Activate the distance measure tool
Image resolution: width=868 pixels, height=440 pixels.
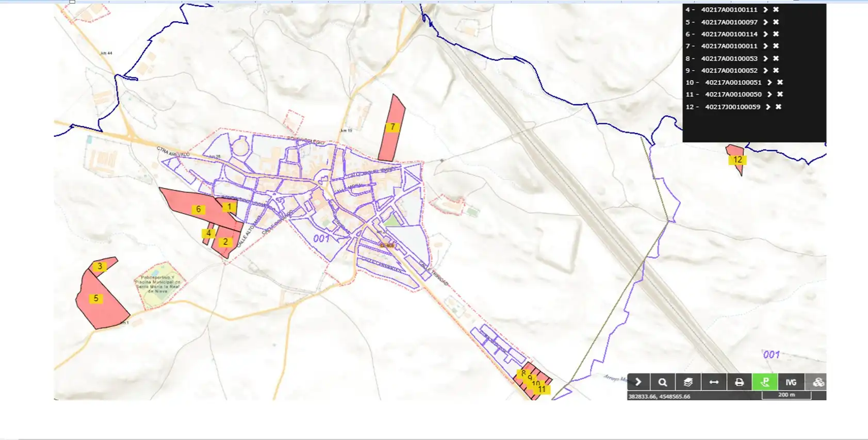(x=714, y=382)
